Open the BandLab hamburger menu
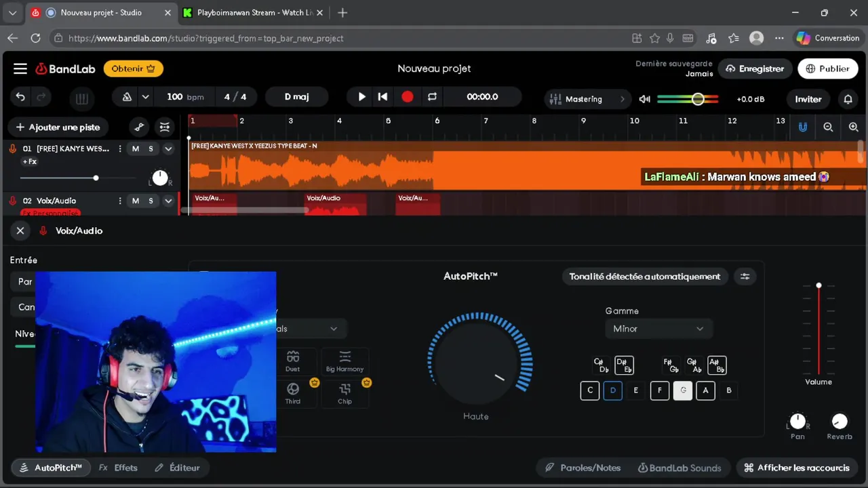 click(20, 68)
